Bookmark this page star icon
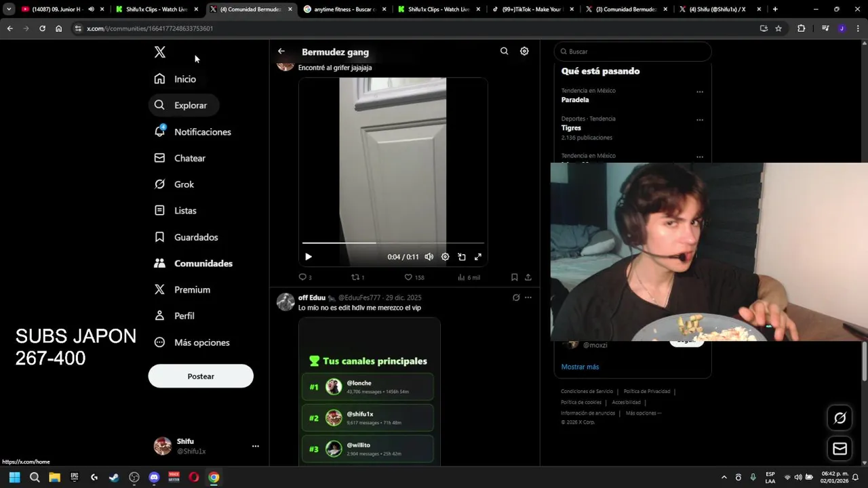The width and height of the screenshot is (868, 488). (x=778, y=28)
